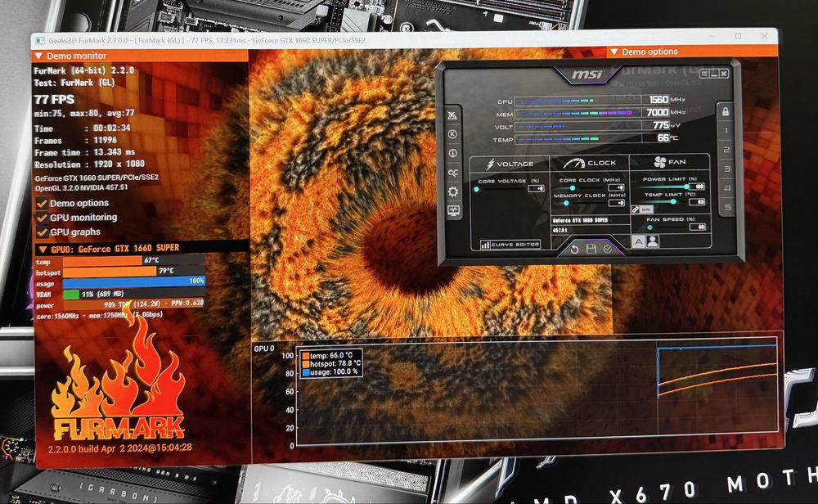
Task: Click the Fan Speed value field
Action: 698,227
